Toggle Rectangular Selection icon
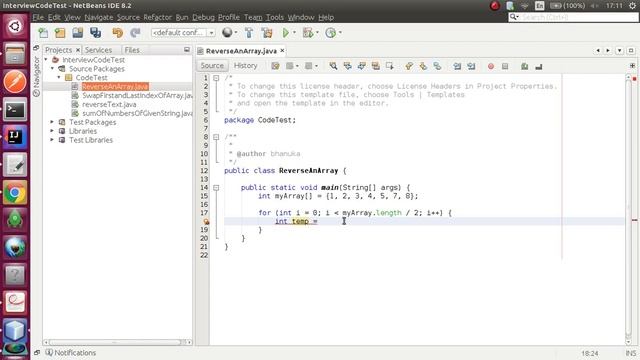This screenshot has width=640, height=360. point(390,66)
